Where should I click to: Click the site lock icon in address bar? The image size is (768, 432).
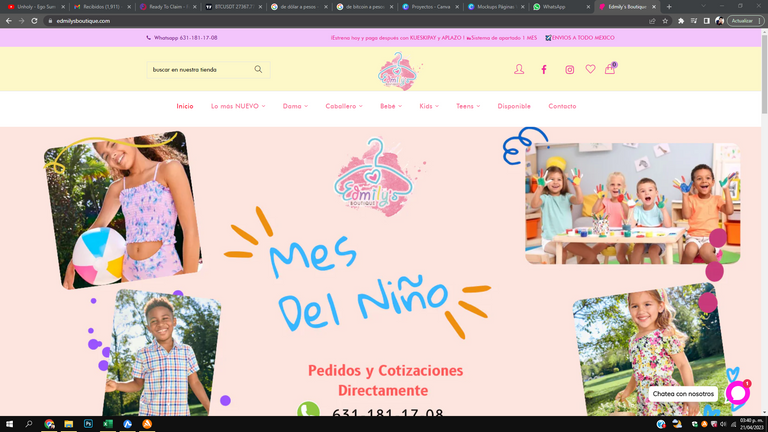(x=50, y=21)
